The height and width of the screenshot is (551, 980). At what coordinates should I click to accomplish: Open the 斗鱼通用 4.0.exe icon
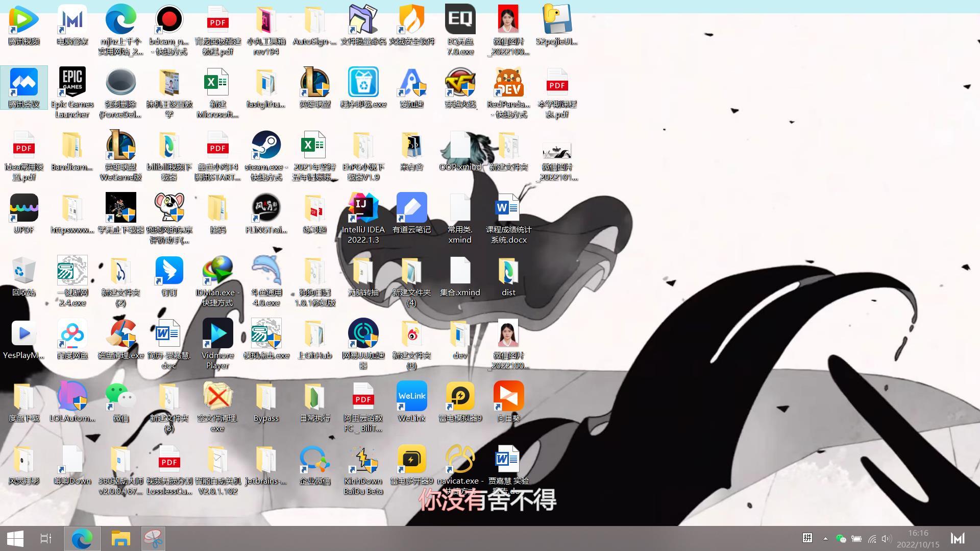(x=266, y=281)
